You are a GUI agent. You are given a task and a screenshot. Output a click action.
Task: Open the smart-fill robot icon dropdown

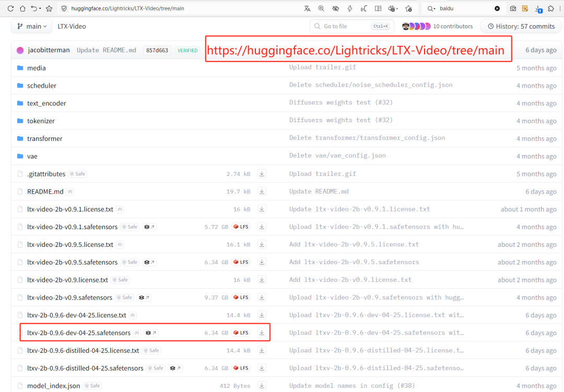point(393,8)
